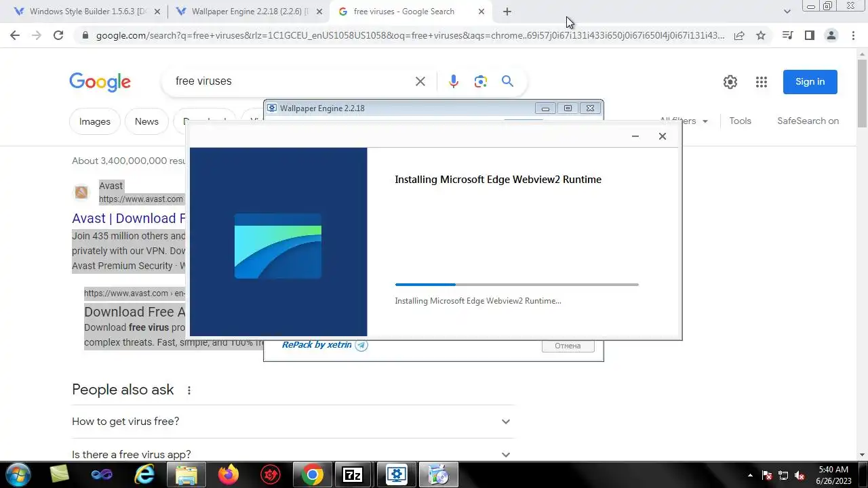Filter results by Images

(95, 121)
